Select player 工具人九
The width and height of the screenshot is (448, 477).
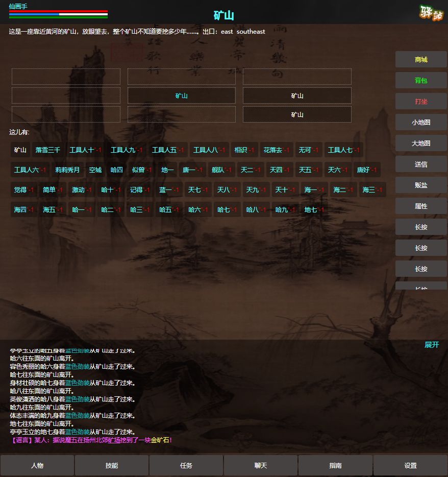point(127,150)
